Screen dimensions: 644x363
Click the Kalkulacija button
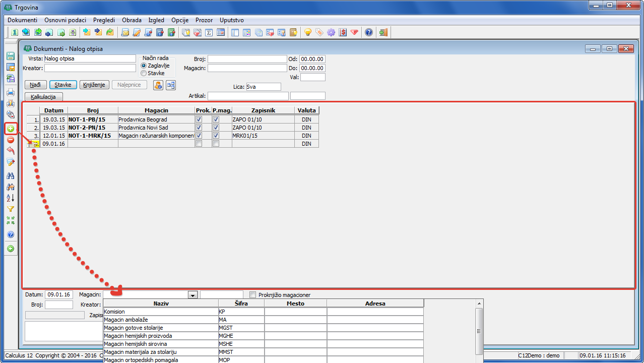click(43, 96)
